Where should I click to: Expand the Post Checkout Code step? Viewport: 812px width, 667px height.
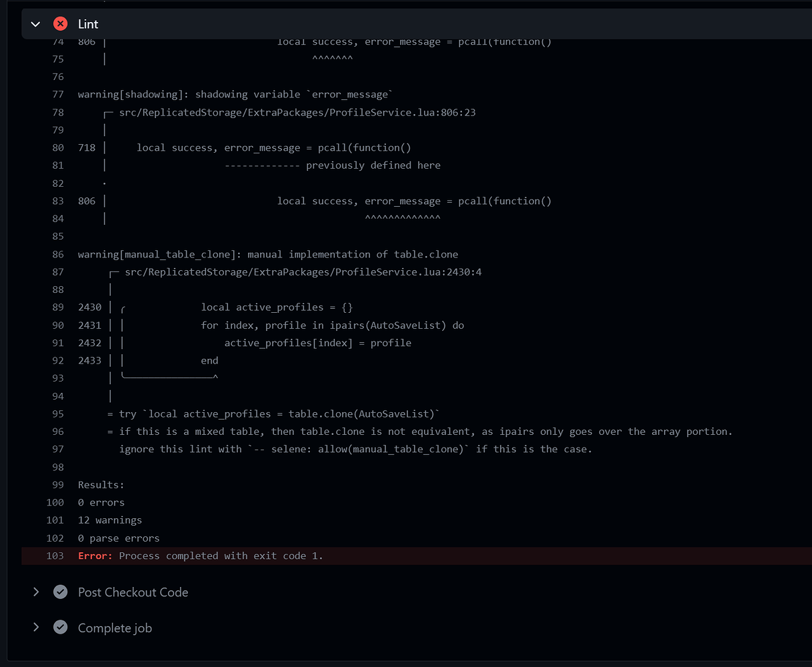[x=36, y=592]
